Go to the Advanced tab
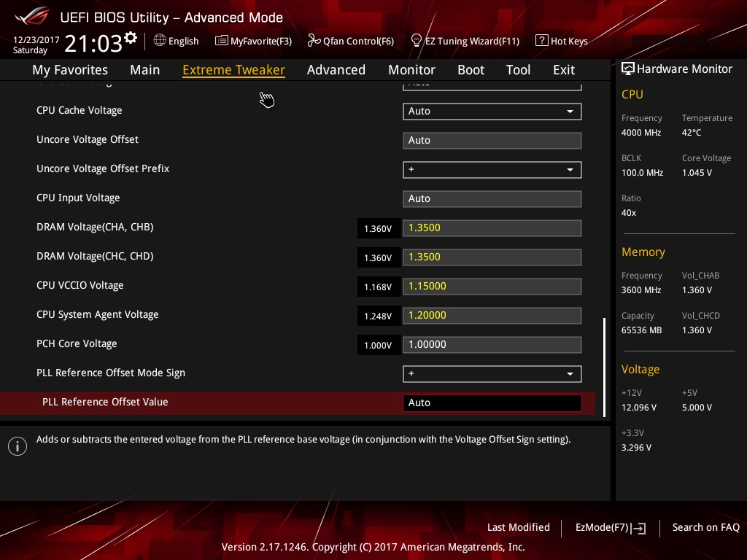Image resolution: width=747 pixels, height=560 pixels. (x=336, y=70)
